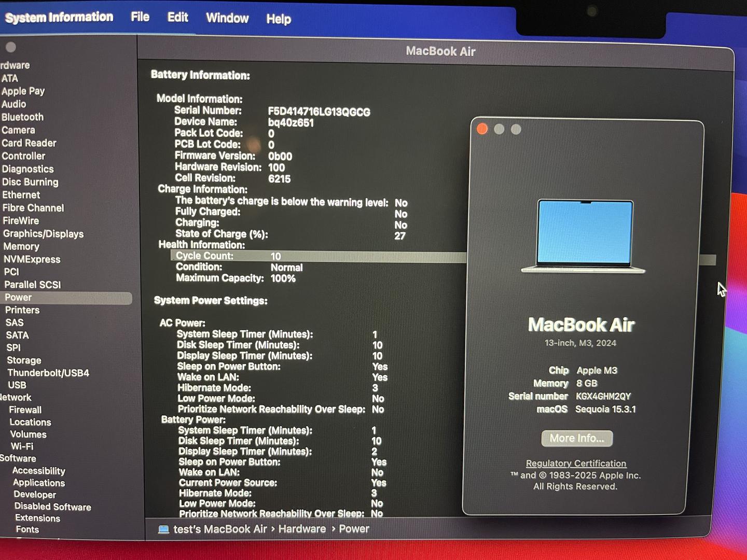747x560 pixels.
Task: Select Fibre Channel in the sidebar
Action: 33,208
